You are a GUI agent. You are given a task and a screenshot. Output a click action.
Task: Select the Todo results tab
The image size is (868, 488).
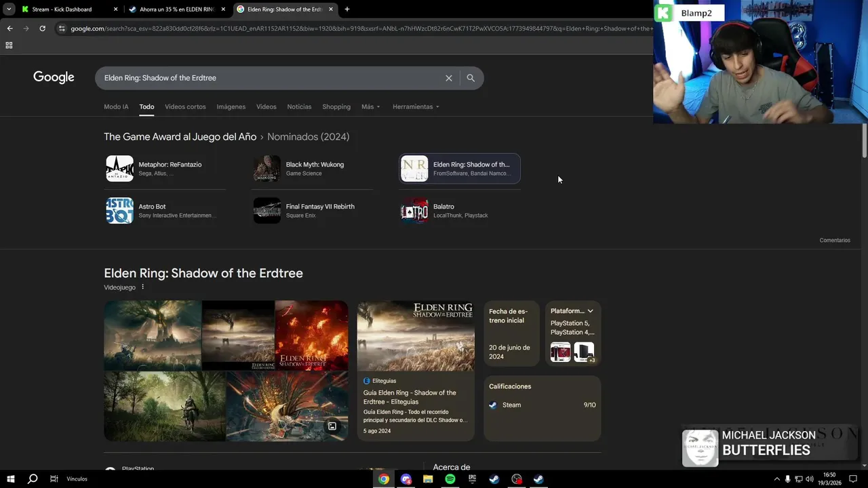click(x=146, y=106)
